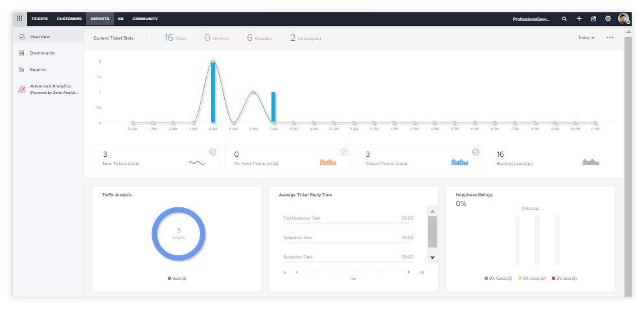Click the Happiness Ratings heading
This screenshot has height=309, width=644.
coord(474,195)
